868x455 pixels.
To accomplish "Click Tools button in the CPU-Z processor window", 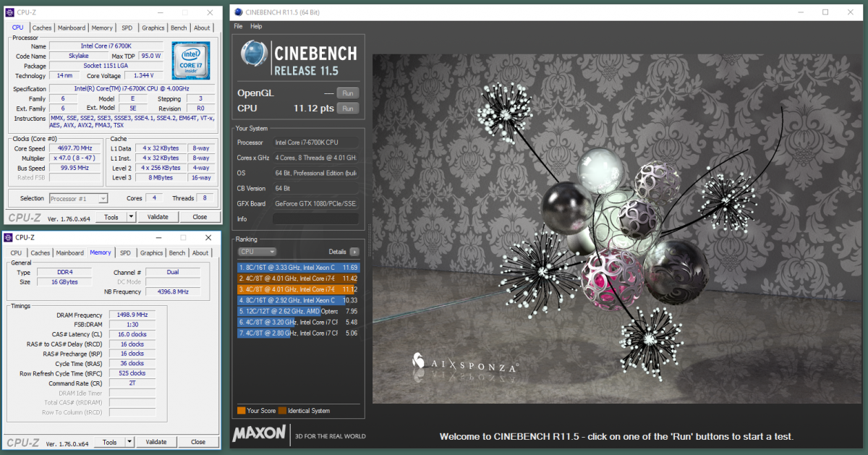I will coord(111,217).
